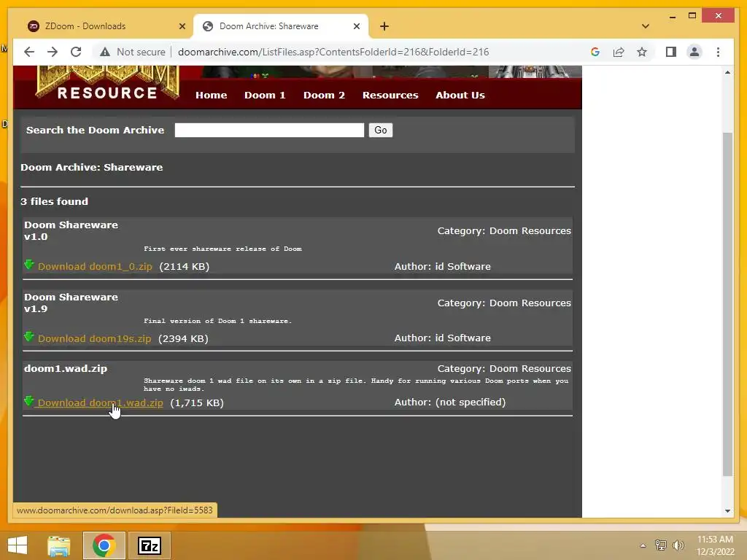Close the ZDoom - Downloads tab
This screenshot has height=560, width=747.
pos(182,26)
